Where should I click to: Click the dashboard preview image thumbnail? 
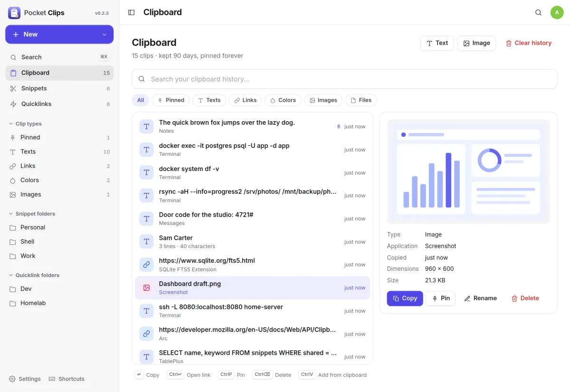tap(468, 172)
